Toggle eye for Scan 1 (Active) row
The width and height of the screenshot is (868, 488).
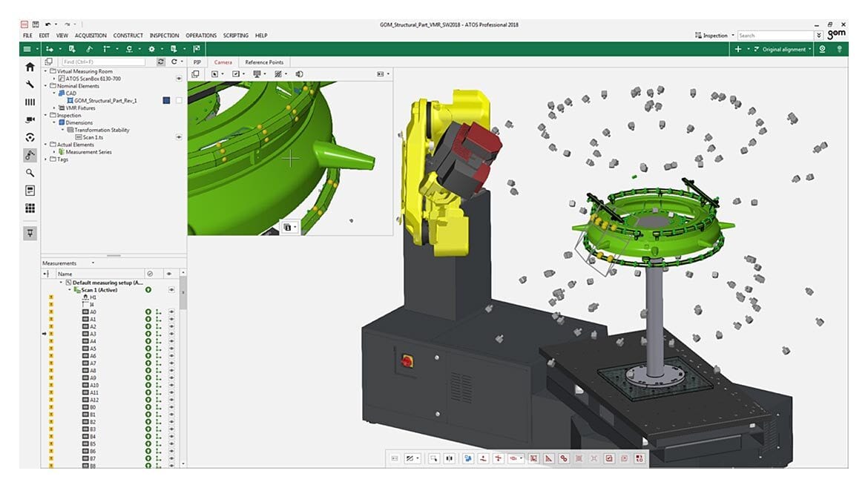tap(171, 290)
